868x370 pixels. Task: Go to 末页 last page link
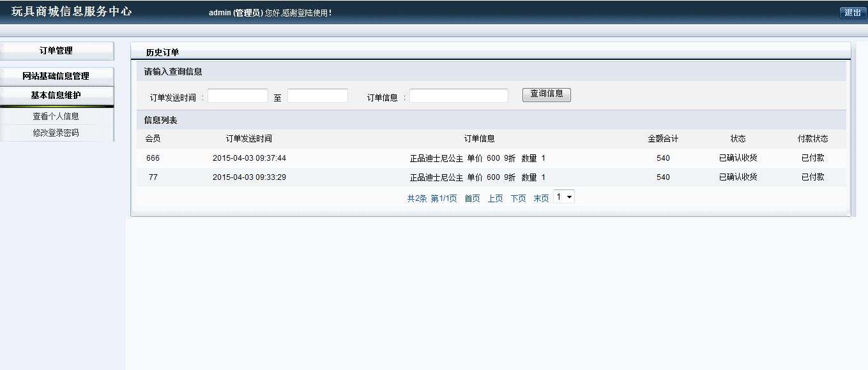coord(541,198)
